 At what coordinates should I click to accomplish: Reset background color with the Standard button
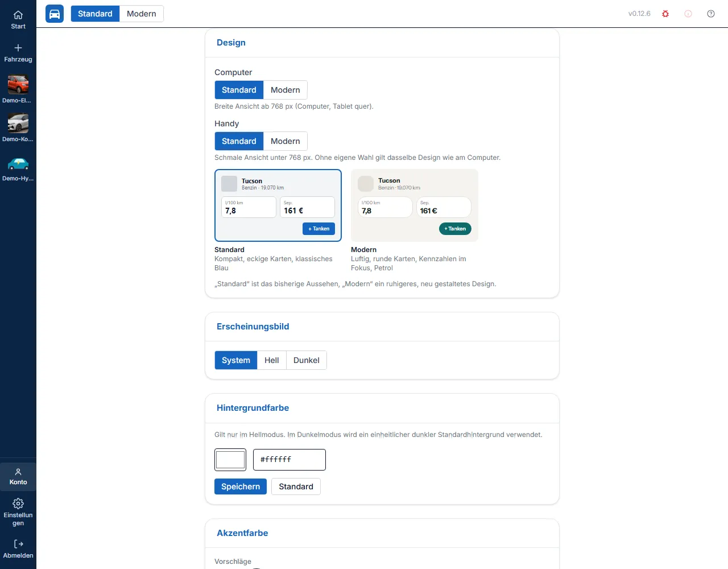pyautogui.click(x=296, y=486)
